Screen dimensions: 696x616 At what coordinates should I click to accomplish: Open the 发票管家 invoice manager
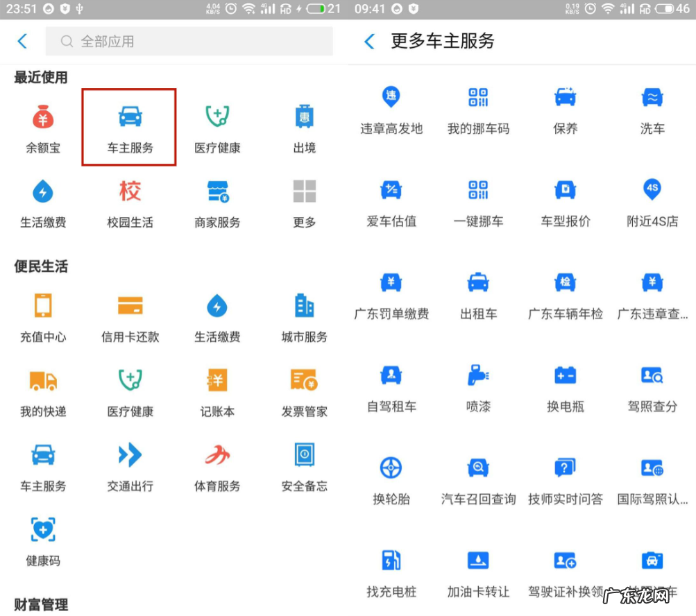[x=303, y=391]
